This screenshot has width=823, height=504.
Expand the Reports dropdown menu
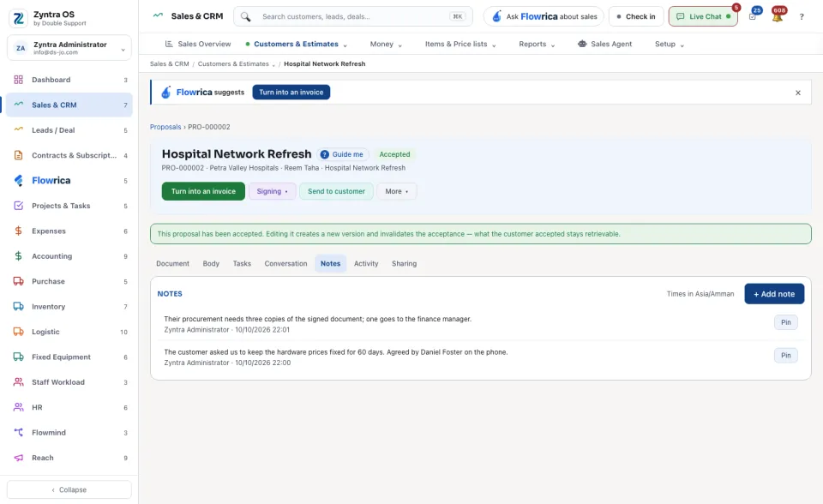(537, 44)
